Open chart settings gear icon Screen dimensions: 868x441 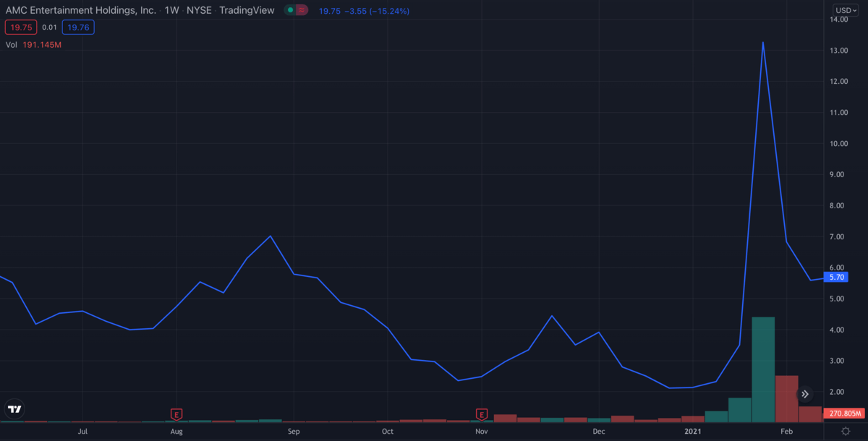[846, 431]
